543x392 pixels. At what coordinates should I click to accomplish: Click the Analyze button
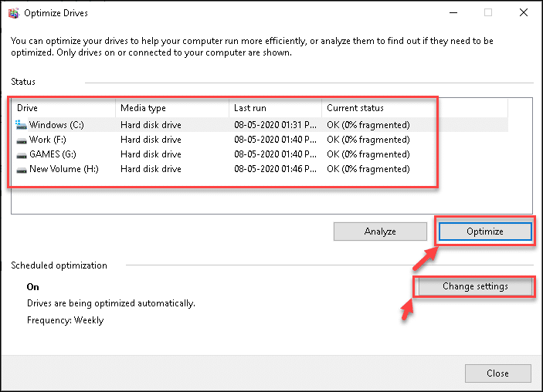[x=380, y=231]
